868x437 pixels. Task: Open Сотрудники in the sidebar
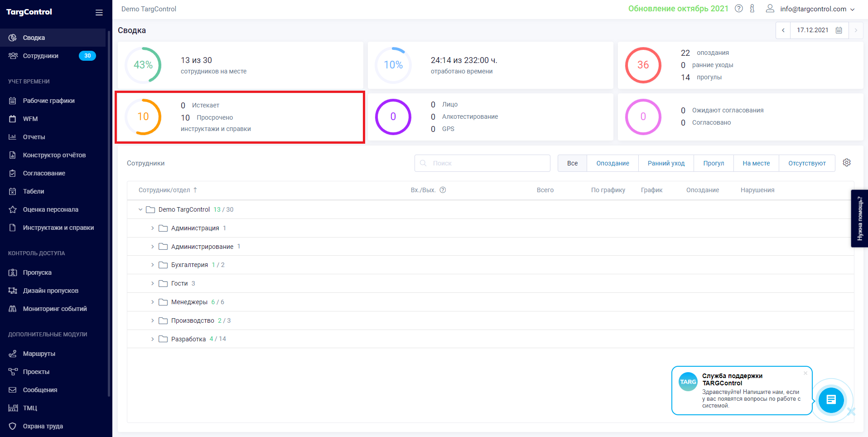[53, 56]
